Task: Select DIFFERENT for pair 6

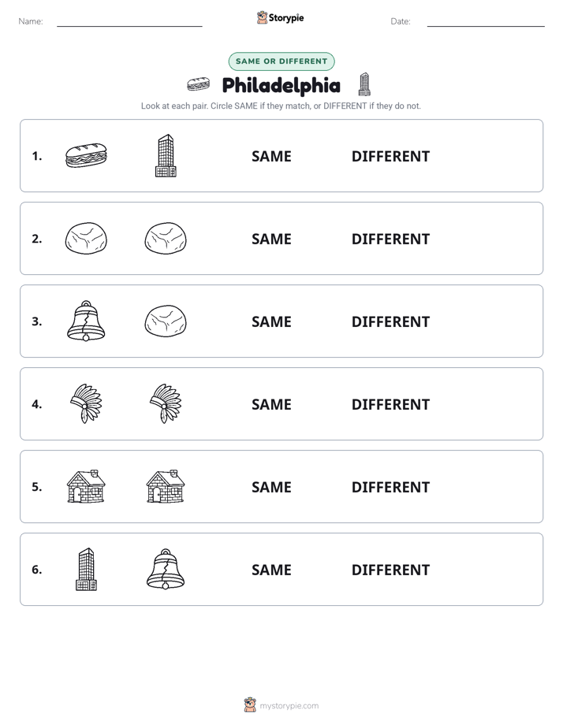Action: point(390,570)
